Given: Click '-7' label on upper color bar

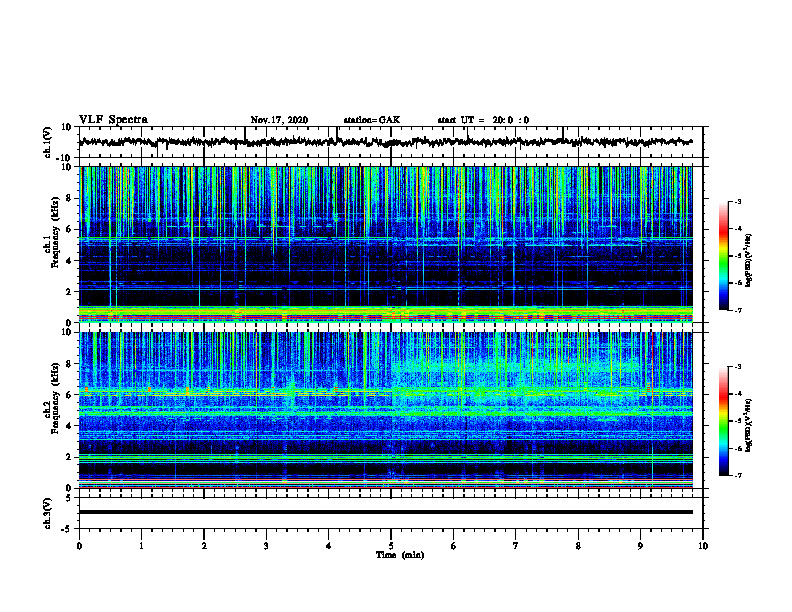Looking at the screenshot, I should coord(738,310).
